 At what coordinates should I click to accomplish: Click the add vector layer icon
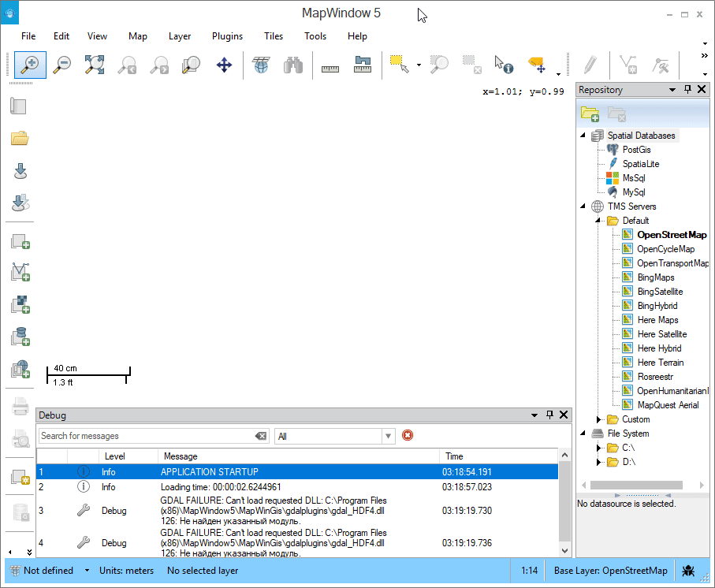[x=20, y=272]
